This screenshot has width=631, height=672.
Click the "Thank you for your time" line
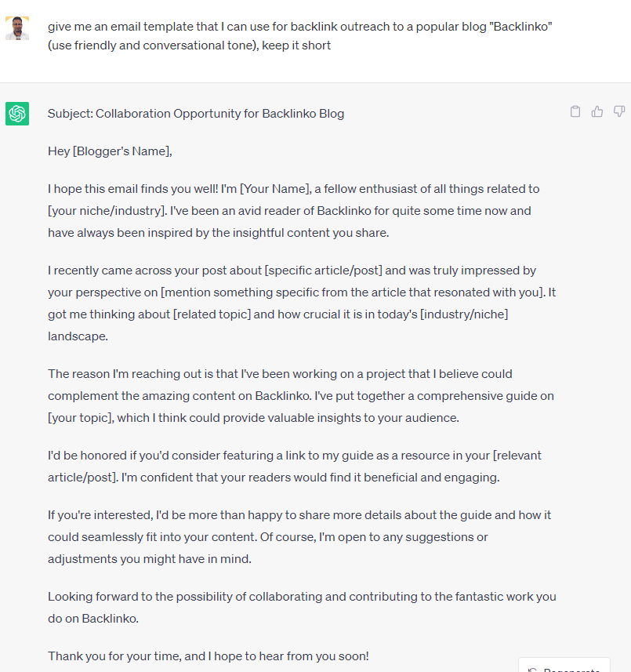pyautogui.click(x=208, y=656)
